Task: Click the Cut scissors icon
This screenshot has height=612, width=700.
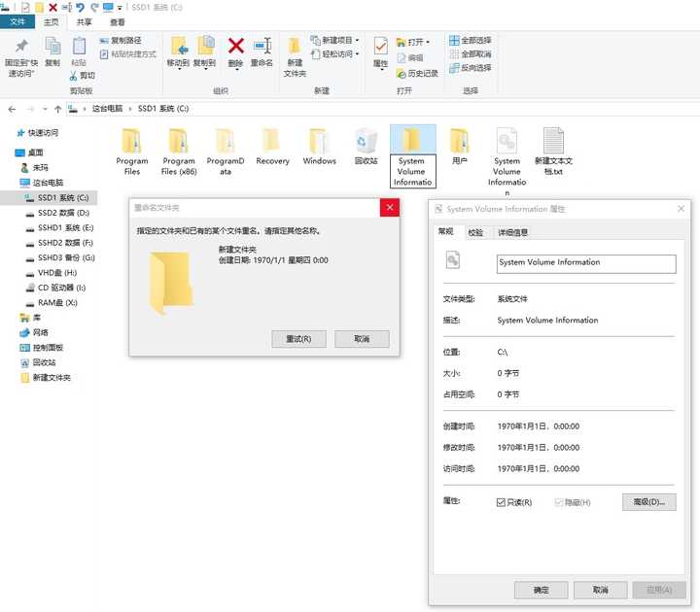Action: click(x=73, y=76)
